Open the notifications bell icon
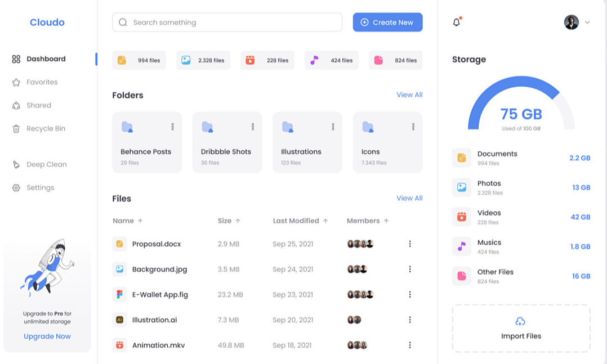The width and height of the screenshot is (607, 364). tap(457, 23)
